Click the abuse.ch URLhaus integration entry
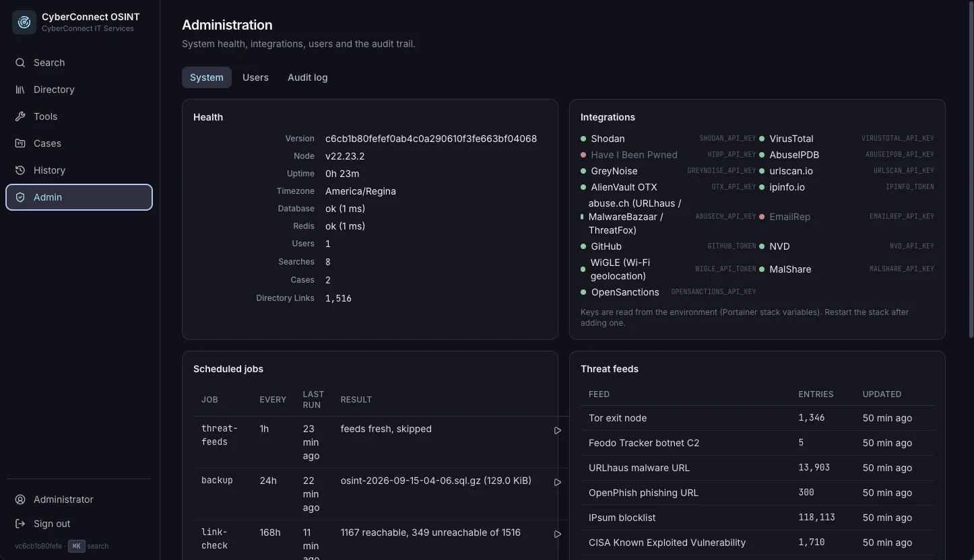Viewport: 974px width, 560px height. pos(635,217)
